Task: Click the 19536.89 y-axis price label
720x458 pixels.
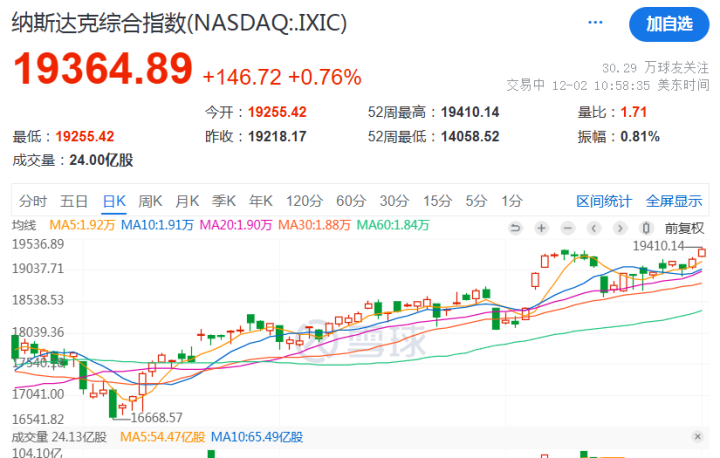Action: click(38, 244)
